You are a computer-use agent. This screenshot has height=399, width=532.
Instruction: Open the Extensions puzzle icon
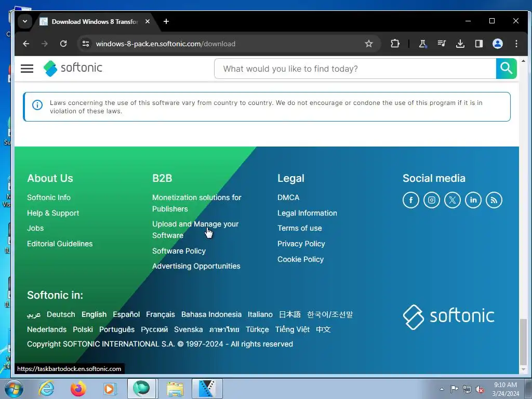[x=395, y=44]
